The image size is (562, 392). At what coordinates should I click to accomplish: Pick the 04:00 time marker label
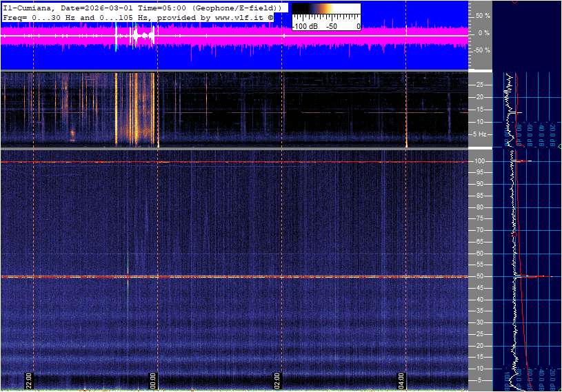tap(402, 381)
